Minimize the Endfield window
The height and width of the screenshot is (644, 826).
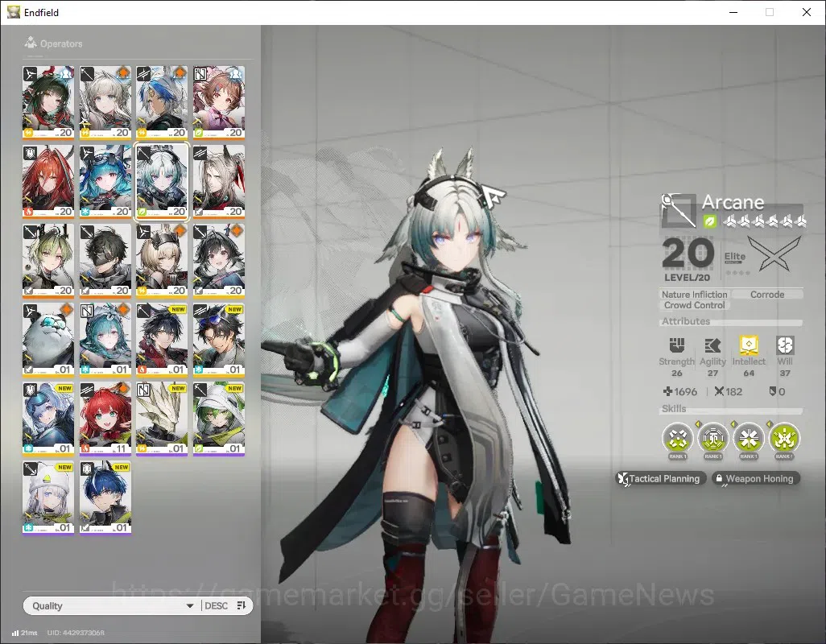[x=733, y=12]
